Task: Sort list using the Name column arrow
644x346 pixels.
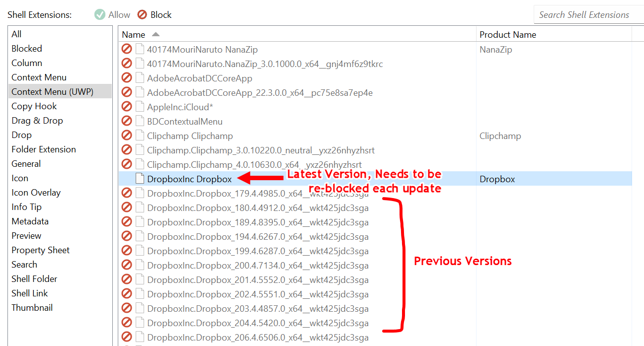Action: pos(156,34)
